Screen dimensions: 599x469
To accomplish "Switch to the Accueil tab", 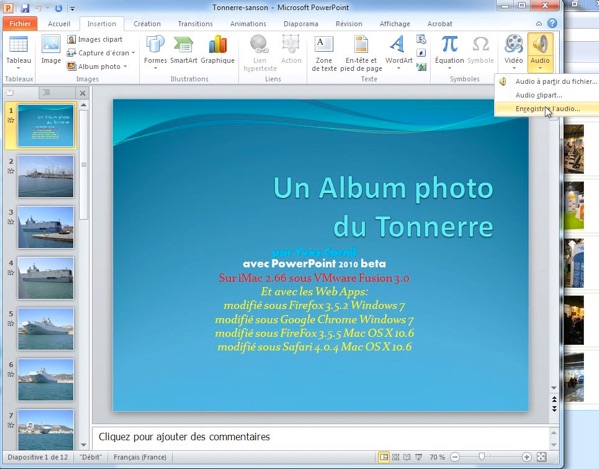I will (59, 23).
